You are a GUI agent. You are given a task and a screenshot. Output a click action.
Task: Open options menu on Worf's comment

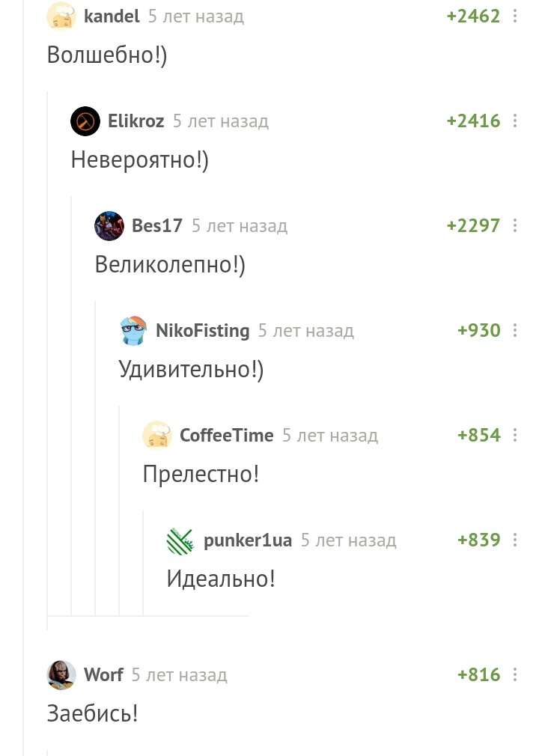point(515,674)
